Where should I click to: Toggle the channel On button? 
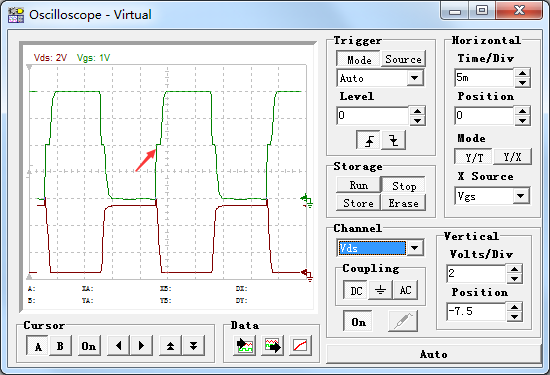pos(358,321)
